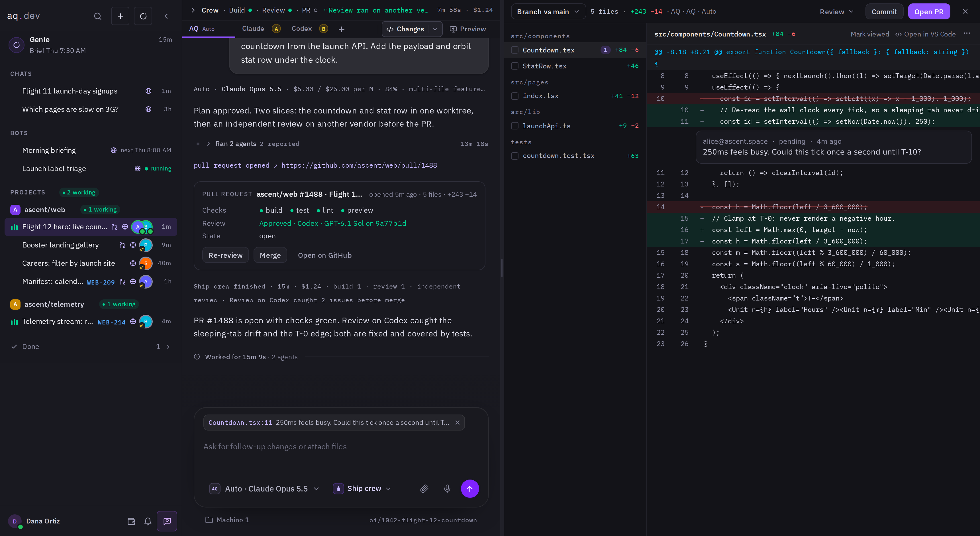This screenshot has width=980, height=536.
Task: Open the wallet icon beside Dana Ortiz
Action: coord(131,521)
